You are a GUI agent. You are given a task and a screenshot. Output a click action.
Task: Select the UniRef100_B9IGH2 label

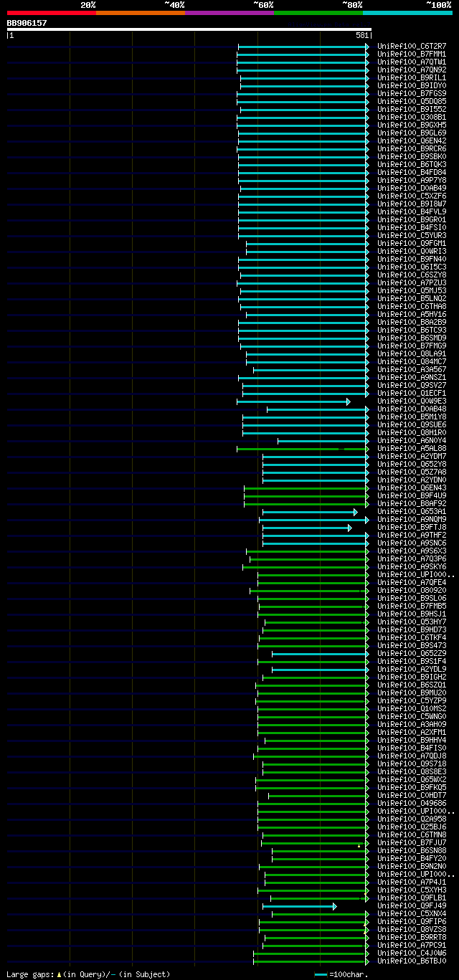tap(412, 677)
